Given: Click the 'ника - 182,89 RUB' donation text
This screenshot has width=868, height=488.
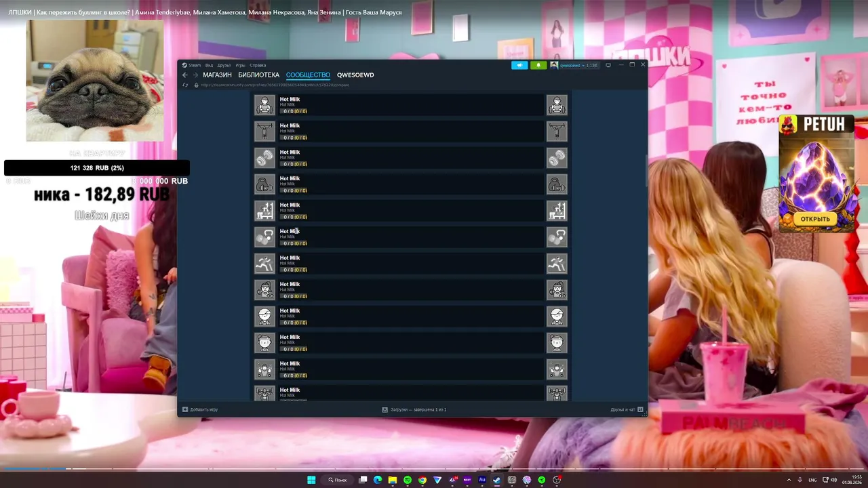Looking at the screenshot, I should click(102, 195).
